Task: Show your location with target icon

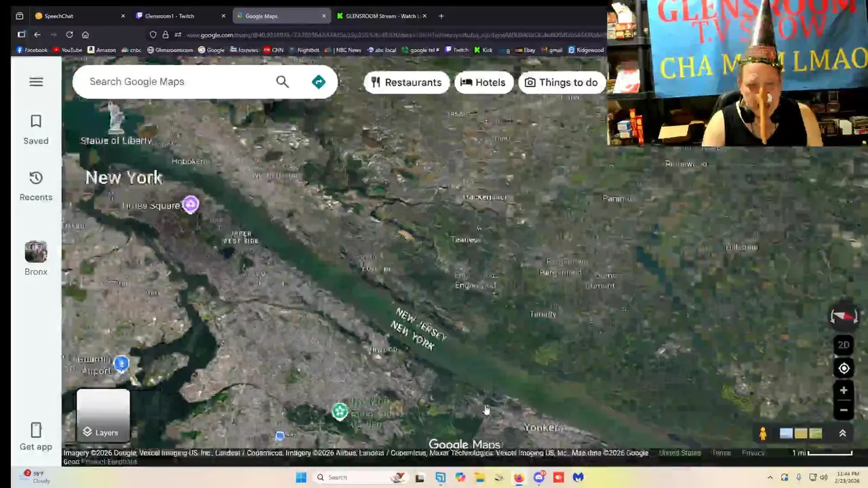Action: tap(844, 368)
